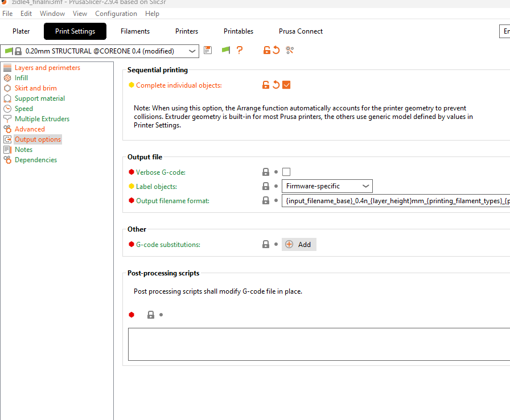Screen dimensions: 510x420
Task: Click the lock icon beside G-code substitutions
Action: tap(266, 244)
